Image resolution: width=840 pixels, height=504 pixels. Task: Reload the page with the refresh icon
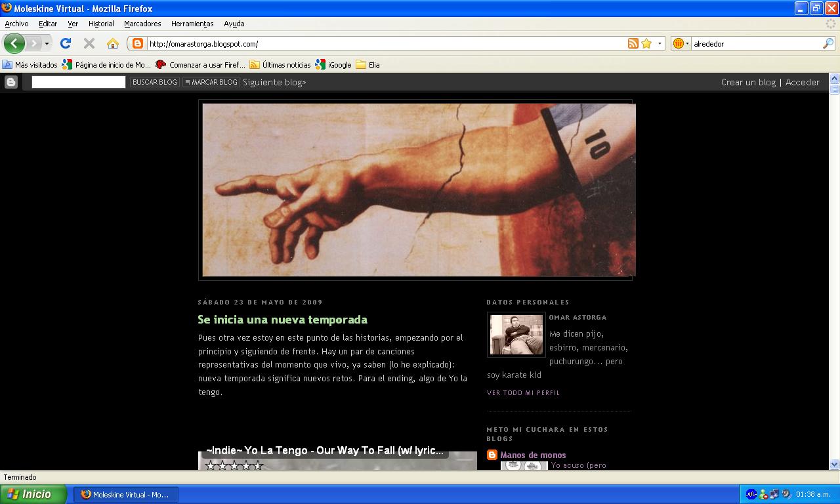click(x=66, y=43)
